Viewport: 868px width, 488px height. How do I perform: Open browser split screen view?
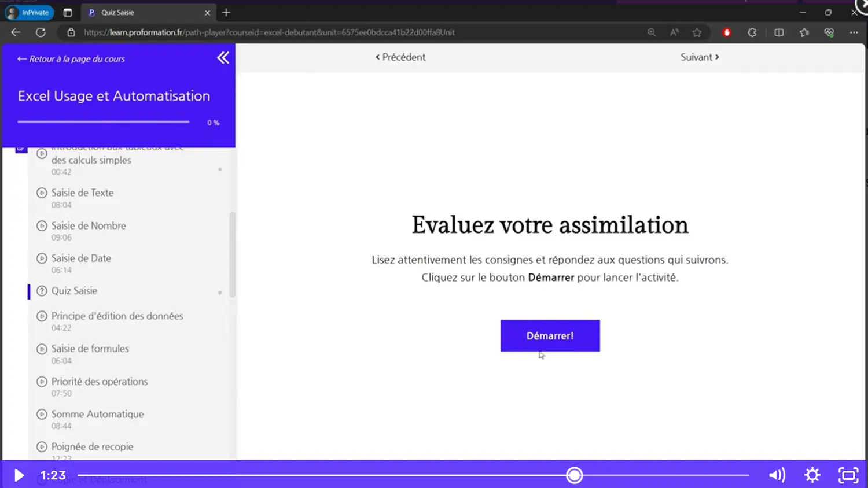[779, 32]
